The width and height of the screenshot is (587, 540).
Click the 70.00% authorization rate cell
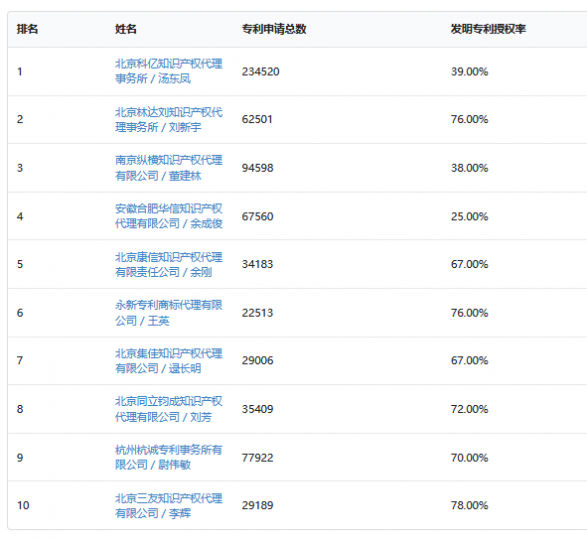click(x=469, y=457)
